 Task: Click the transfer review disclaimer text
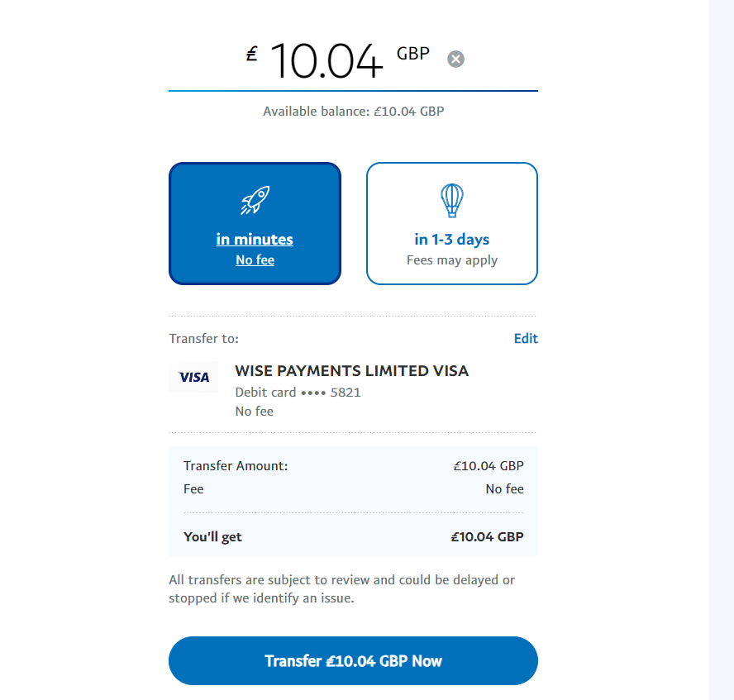pyautogui.click(x=341, y=588)
